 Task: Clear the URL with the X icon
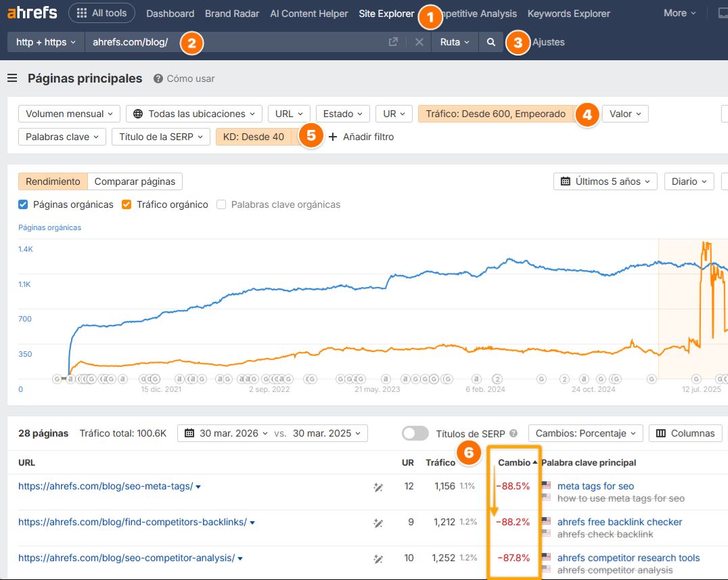[x=419, y=42]
